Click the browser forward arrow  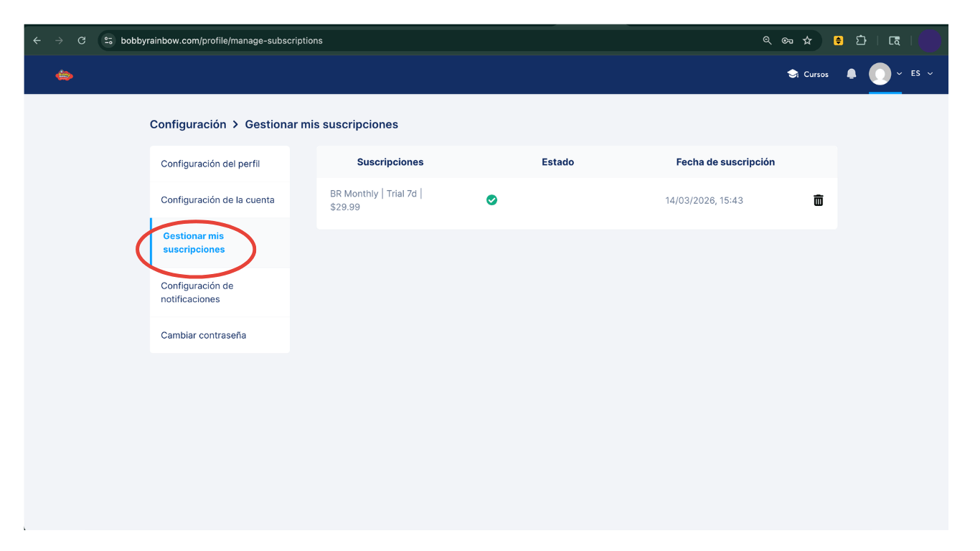point(59,41)
